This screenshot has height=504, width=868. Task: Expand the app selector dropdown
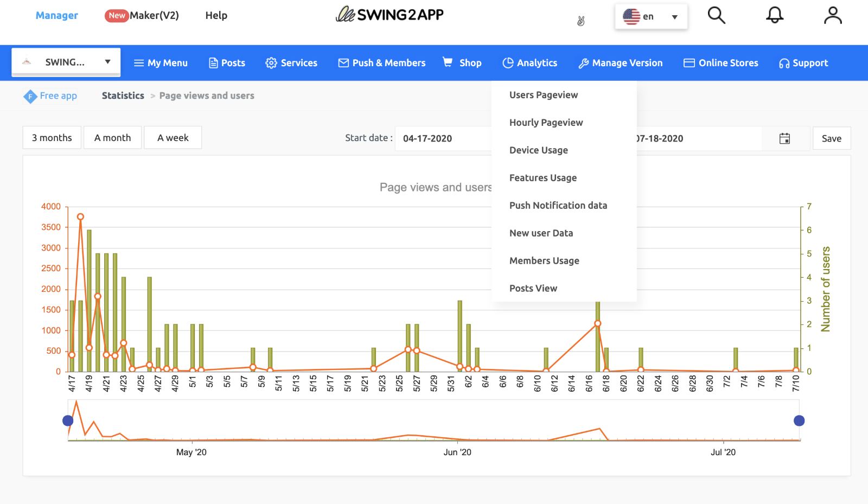(x=107, y=61)
